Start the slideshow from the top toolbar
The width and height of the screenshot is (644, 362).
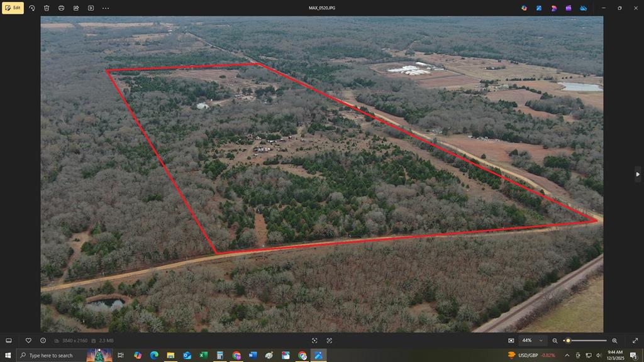(91, 8)
